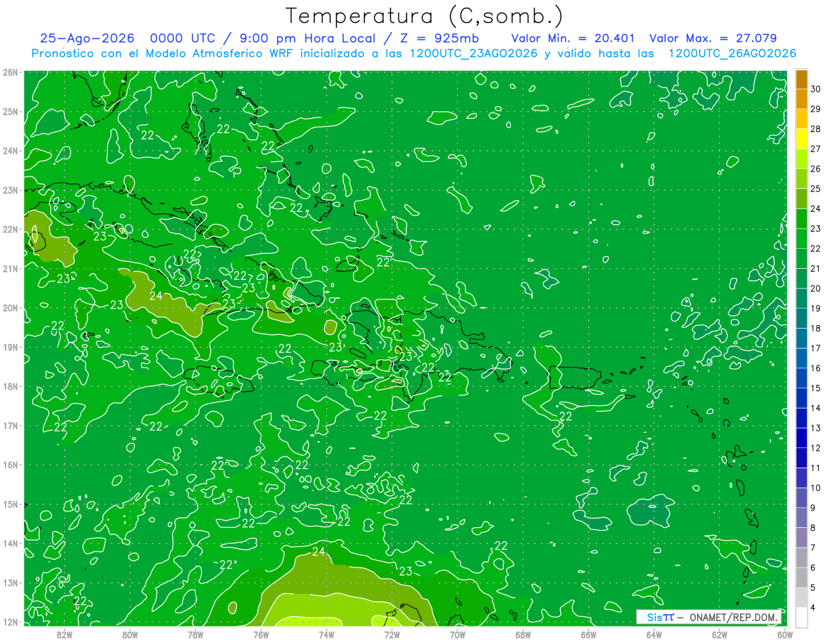Click the "9" color scale label
834x644 pixels.
click(x=812, y=508)
